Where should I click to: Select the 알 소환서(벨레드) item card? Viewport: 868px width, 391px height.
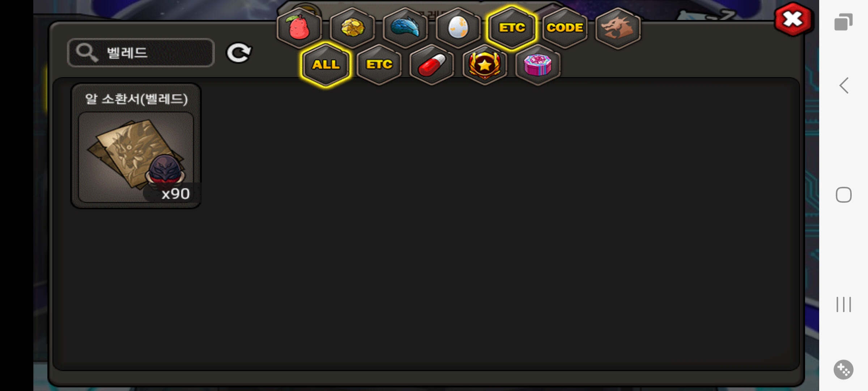tap(136, 146)
